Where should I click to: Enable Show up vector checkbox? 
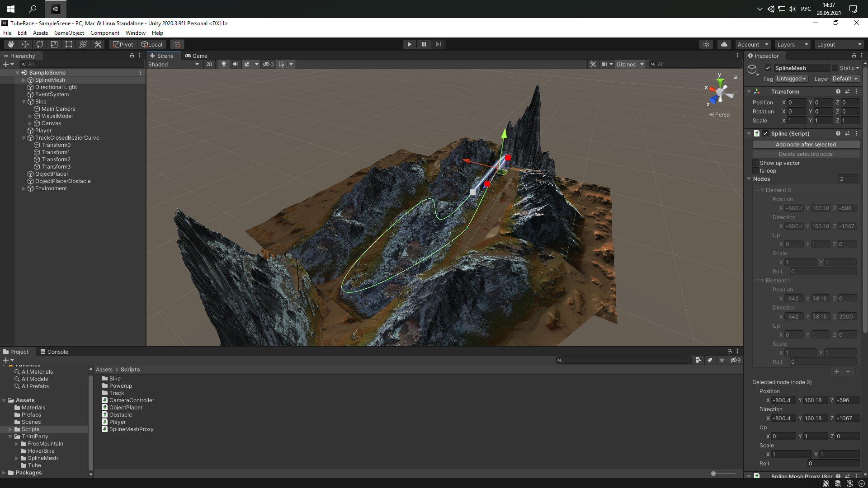coord(755,163)
